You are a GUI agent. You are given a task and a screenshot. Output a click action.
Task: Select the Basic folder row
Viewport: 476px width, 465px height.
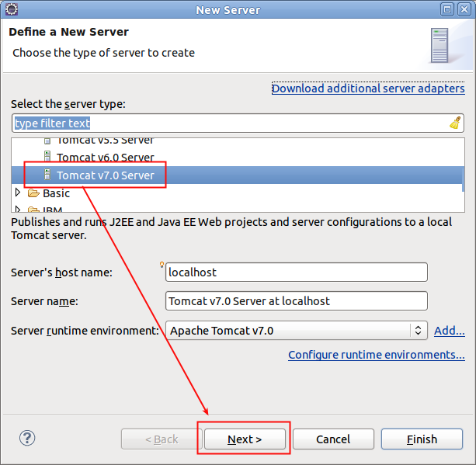238,193
